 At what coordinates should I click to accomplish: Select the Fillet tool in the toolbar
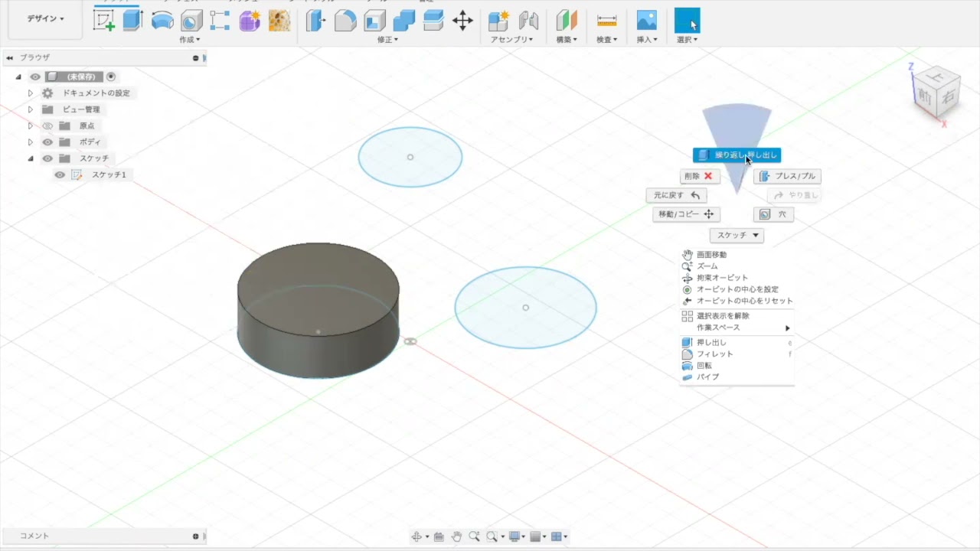[x=345, y=21]
